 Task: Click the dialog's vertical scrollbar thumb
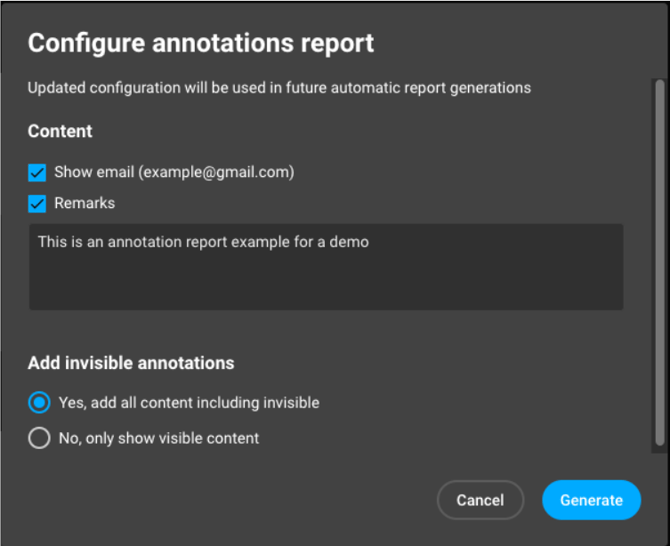[x=658, y=260]
